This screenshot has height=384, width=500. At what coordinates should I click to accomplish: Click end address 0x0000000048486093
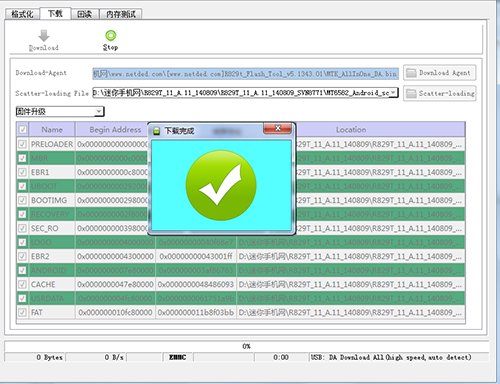click(196, 284)
